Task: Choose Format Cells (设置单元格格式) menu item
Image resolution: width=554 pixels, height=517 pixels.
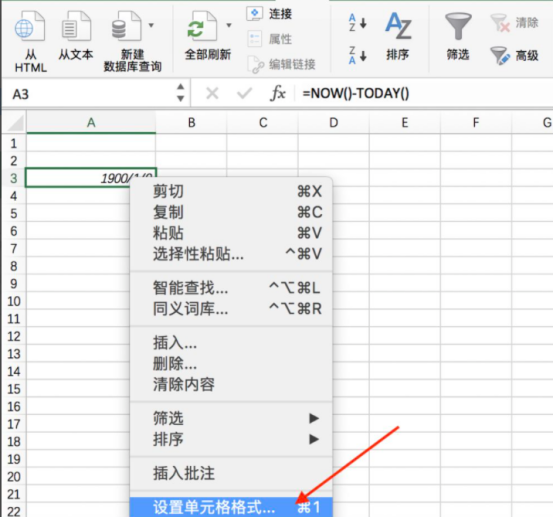Action: click(231, 507)
